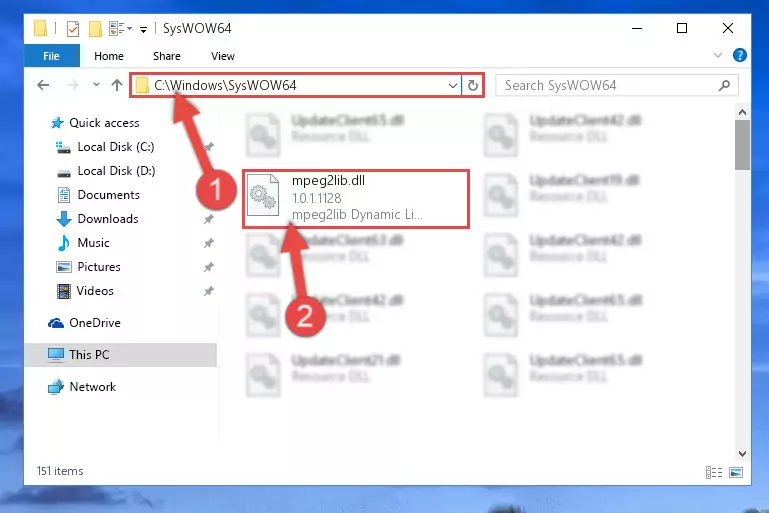Go forward with the right arrow
Viewport: 769px width, 513px height.
pos(73,85)
